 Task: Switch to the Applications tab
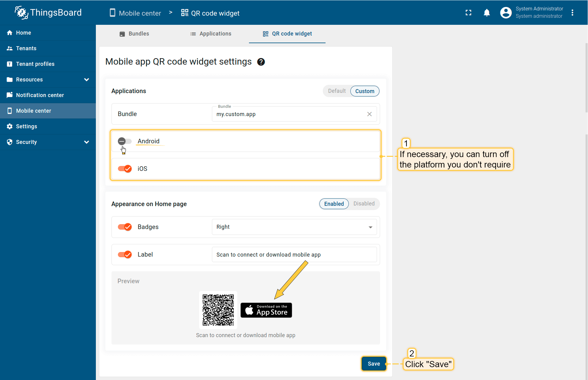pos(211,34)
